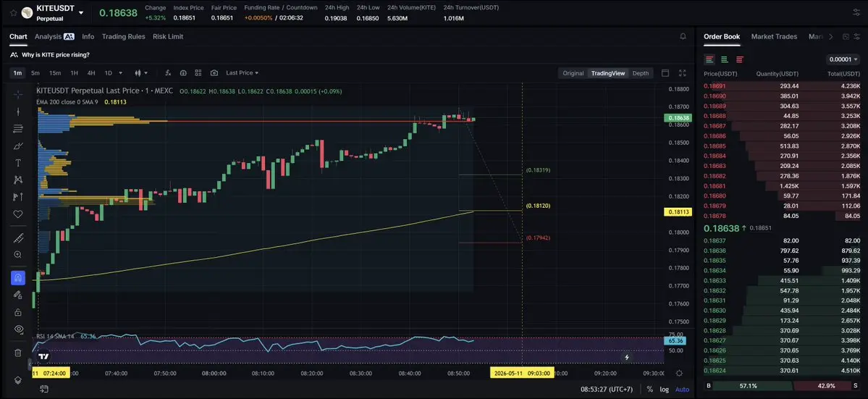Switch chart to Original view
This screenshot has width=868, height=399.
tap(573, 73)
